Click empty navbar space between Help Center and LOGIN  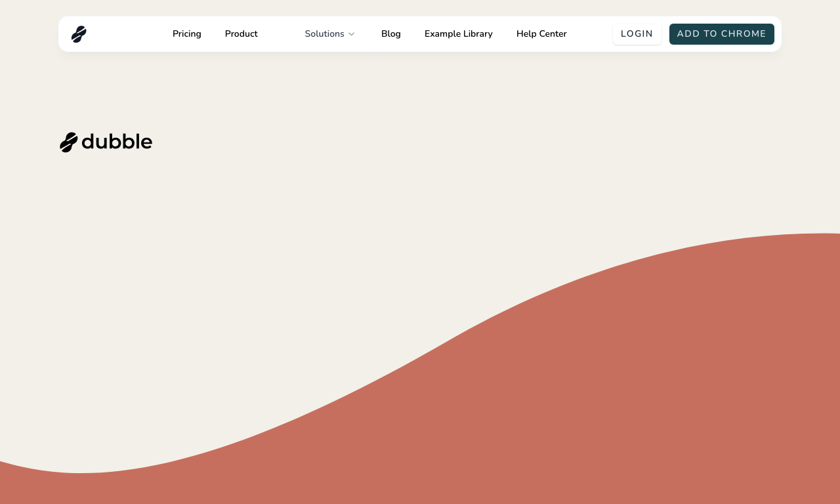(x=590, y=34)
